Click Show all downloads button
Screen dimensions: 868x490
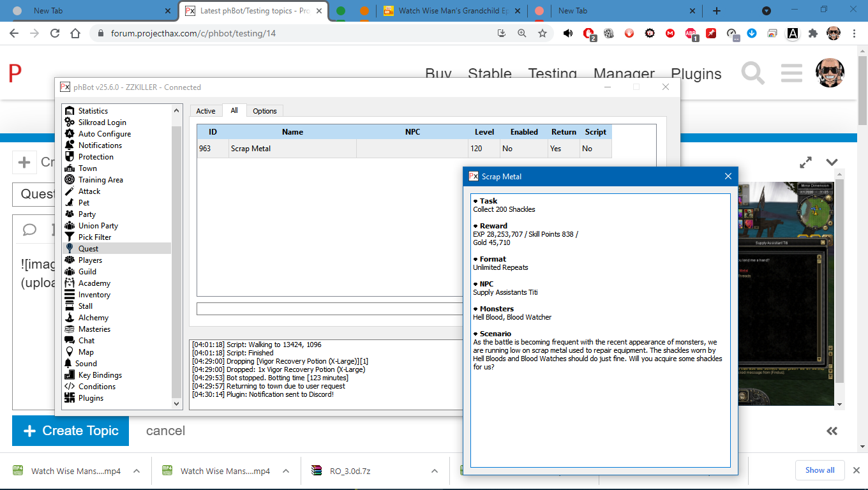(x=819, y=470)
